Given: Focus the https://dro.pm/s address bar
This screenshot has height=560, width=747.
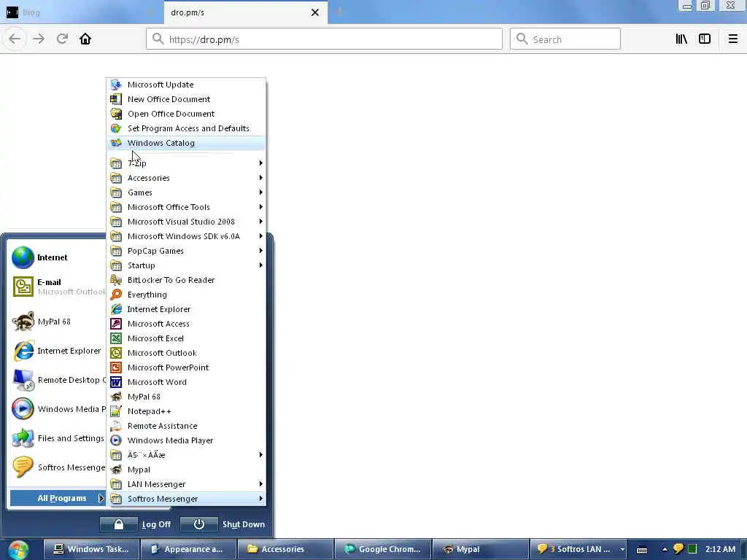Looking at the screenshot, I should click(324, 39).
